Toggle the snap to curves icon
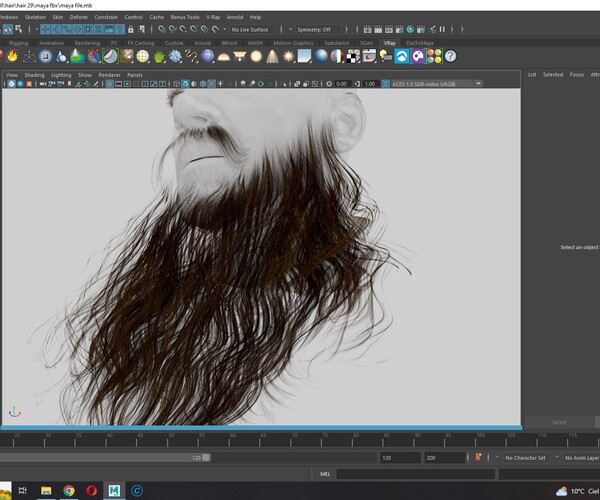This screenshot has height=500, width=600. click(173, 29)
